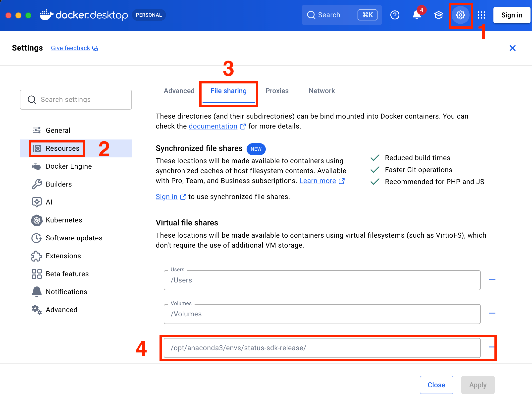Click the Virtual file shares heading
The width and height of the screenshot is (532, 406).
point(187,223)
